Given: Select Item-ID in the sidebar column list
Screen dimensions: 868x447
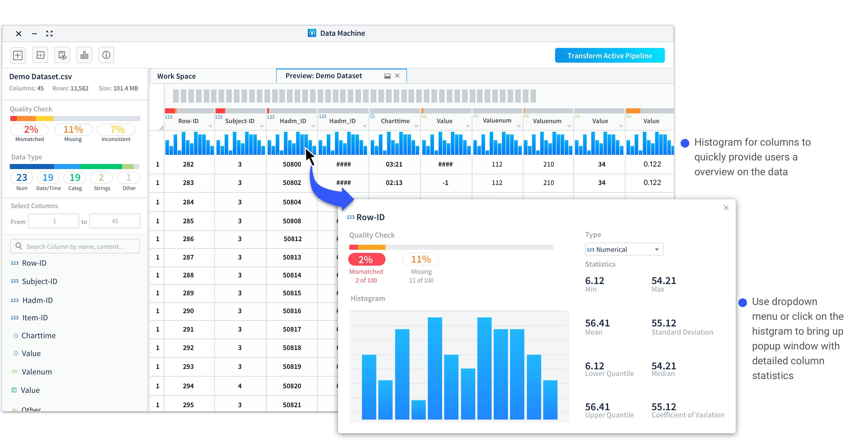Looking at the screenshot, I should click(x=35, y=317).
